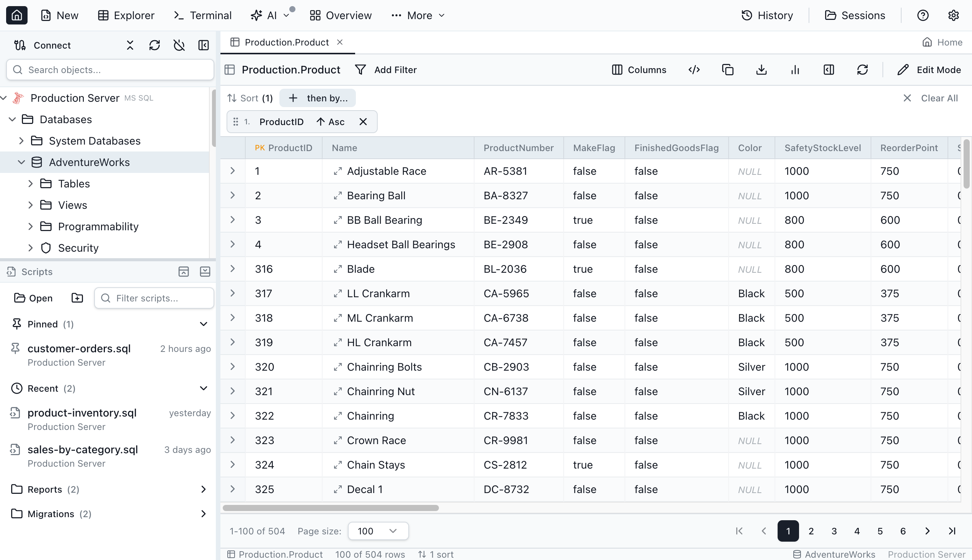Open the chart visualization icon
The width and height of the screenshot is (972, 560).
[x=795, y=70]
